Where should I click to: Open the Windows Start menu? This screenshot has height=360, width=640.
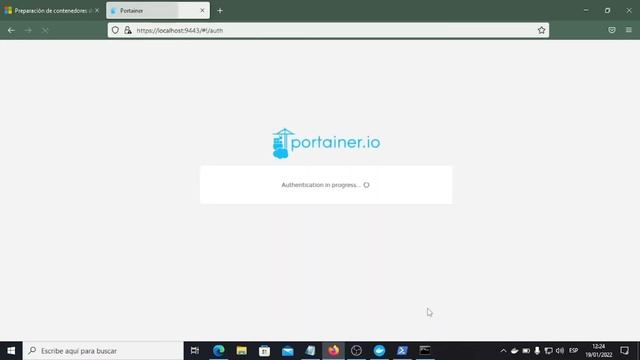[11, 351]
